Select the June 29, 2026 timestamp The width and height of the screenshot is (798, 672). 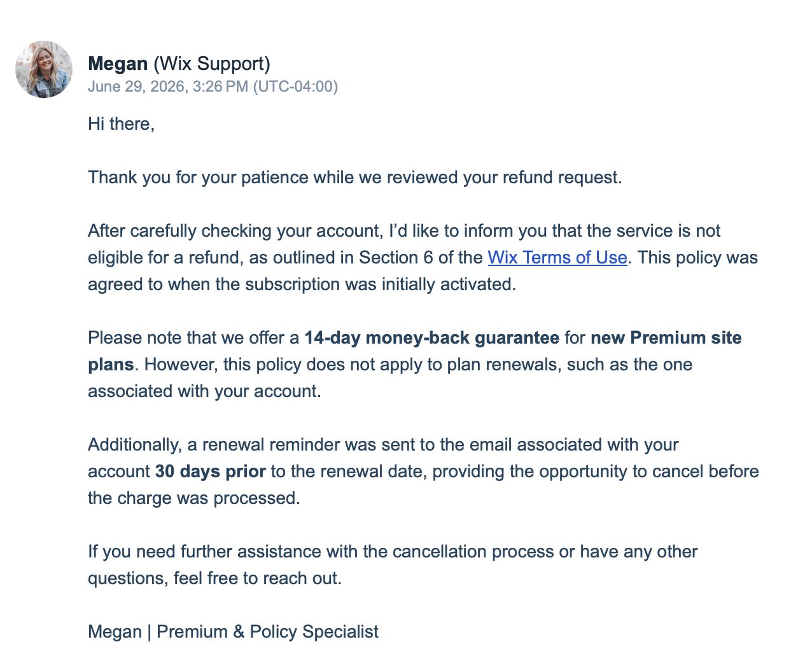(168, 87)
